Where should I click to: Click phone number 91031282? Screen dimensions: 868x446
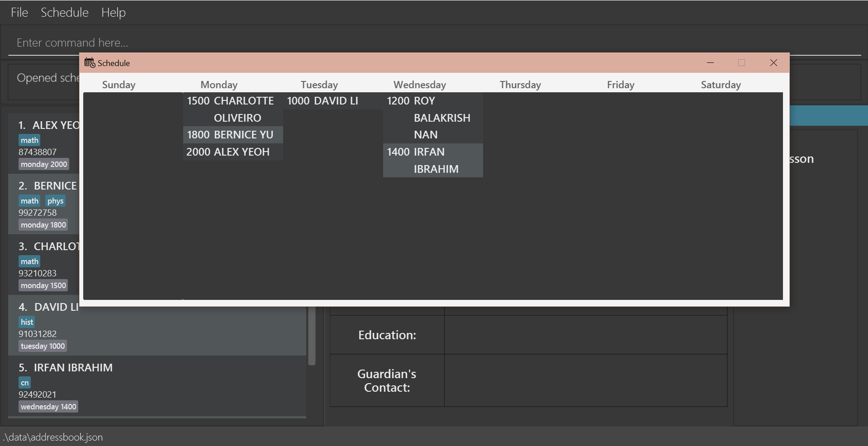pyautogui.click(x=38, y=334)
